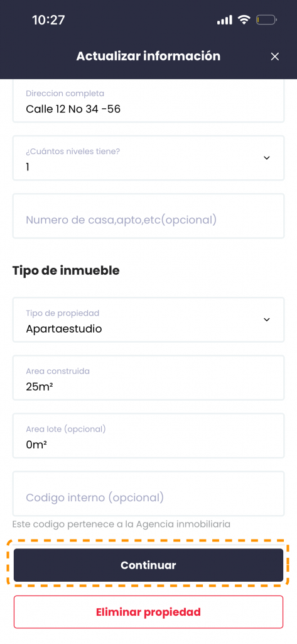Open Apartaestudio property type selector
Screen dimensions: 297x644
[148, 319]
